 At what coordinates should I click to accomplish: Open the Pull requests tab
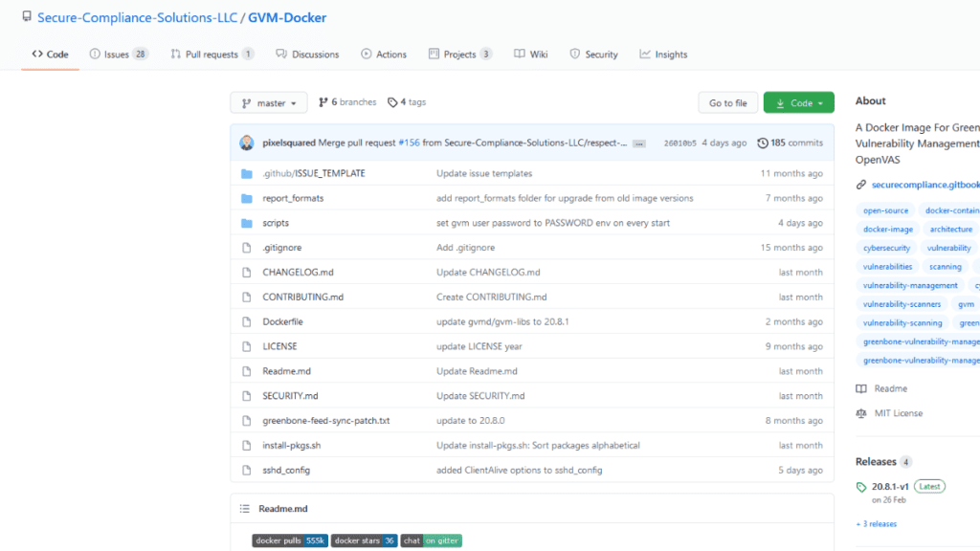click(212, 55)
